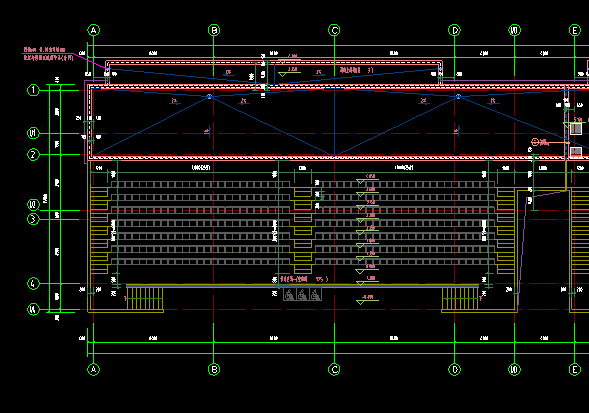This screenshot has width=589, height=413.
Task: Select the bottom grid bubble labeled D
Action: 455,369
